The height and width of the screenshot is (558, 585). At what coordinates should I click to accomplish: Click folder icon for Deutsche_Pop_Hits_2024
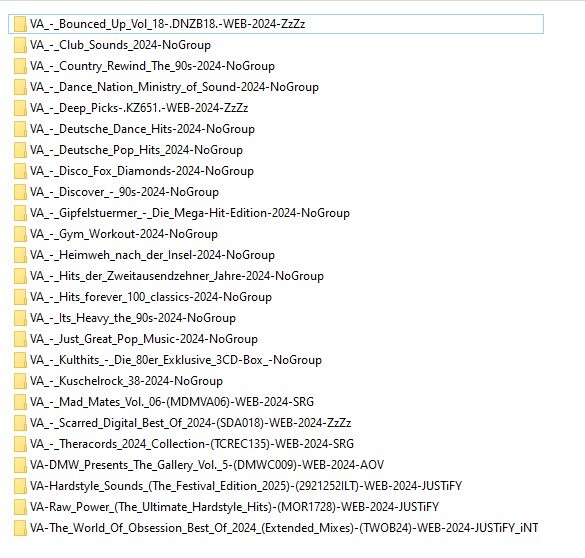20,150
